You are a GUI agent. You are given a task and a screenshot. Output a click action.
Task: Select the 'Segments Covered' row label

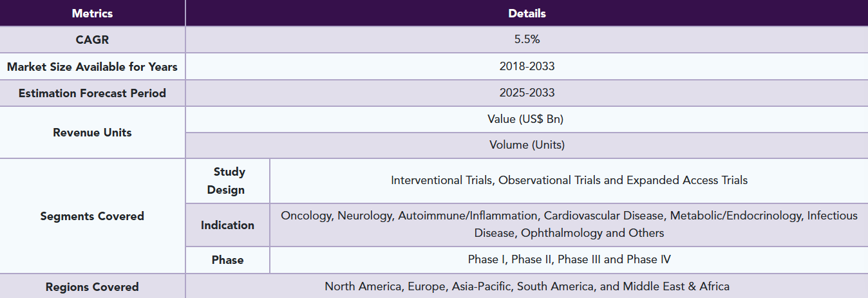92,216
